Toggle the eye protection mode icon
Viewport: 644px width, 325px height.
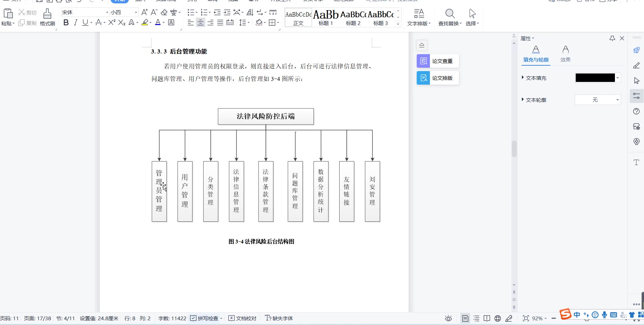[448, 318]
